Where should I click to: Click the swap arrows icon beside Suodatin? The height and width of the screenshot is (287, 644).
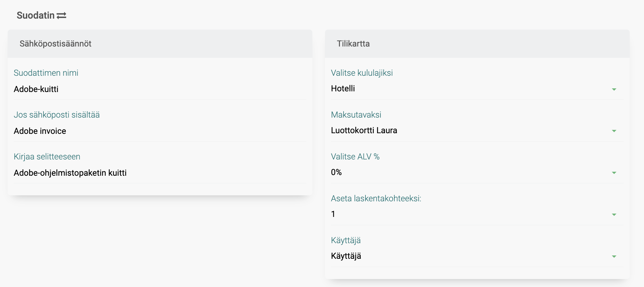(x=61, y=16)
